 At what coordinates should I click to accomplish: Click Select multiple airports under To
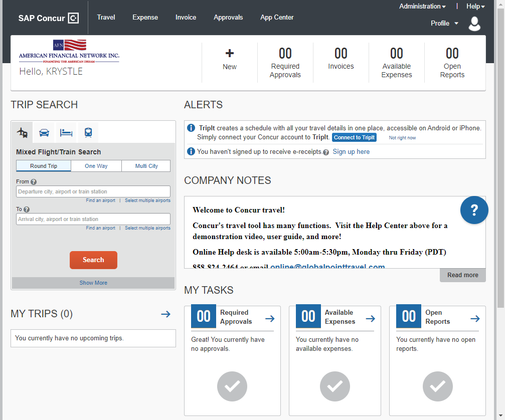[147, 228]
